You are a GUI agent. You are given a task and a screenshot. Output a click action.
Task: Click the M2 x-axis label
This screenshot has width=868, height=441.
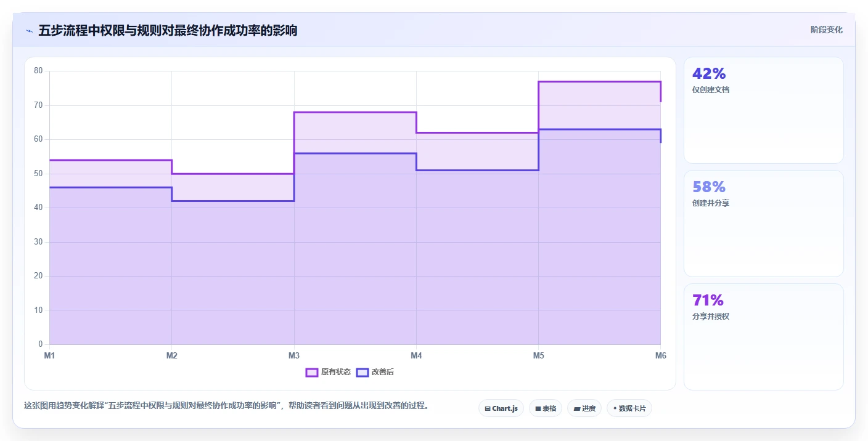point(171,355)
